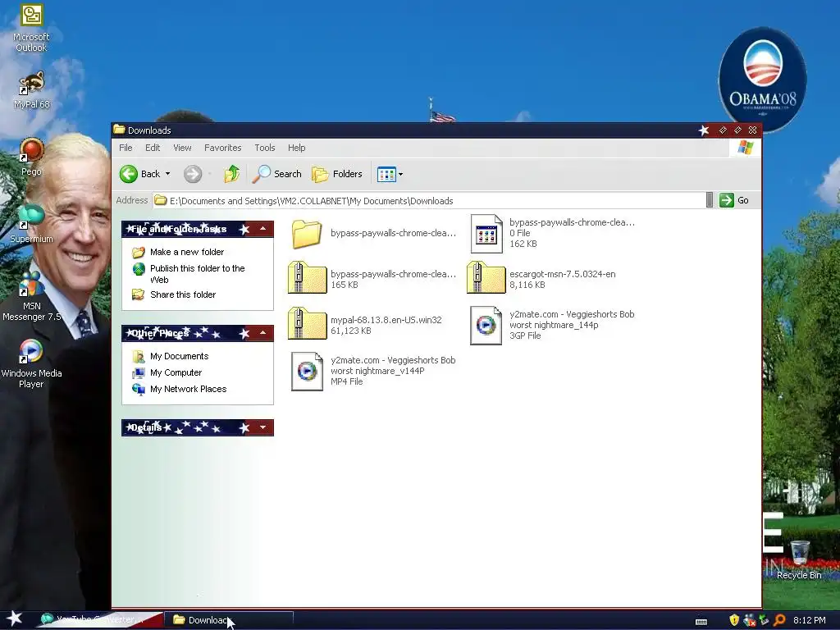Select the y2mate 3GP video file
Viewport: 840px width, 630px height.
pyautogui.click(x=552, y=325)
